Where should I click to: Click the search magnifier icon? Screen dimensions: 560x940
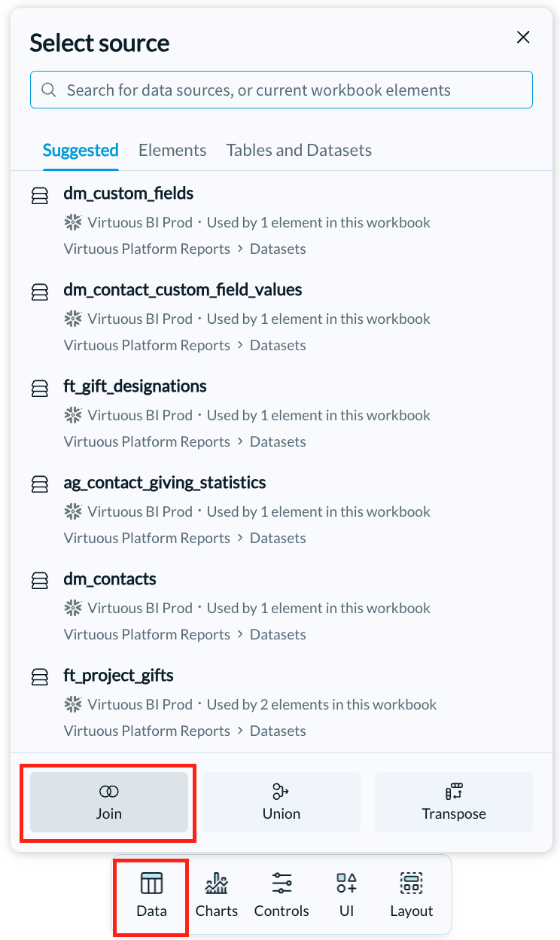point(49,90)
